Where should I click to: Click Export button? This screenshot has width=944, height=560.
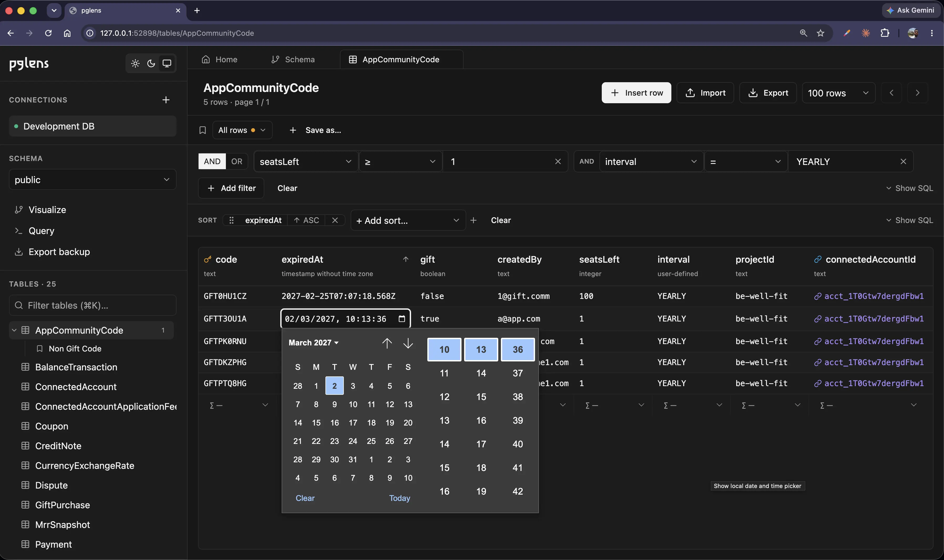point(768,93)
